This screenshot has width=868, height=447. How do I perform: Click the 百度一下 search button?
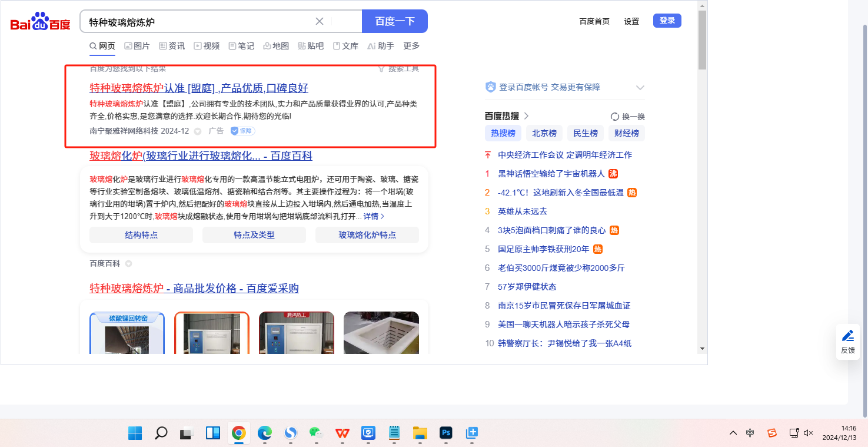tap(395, 21)
